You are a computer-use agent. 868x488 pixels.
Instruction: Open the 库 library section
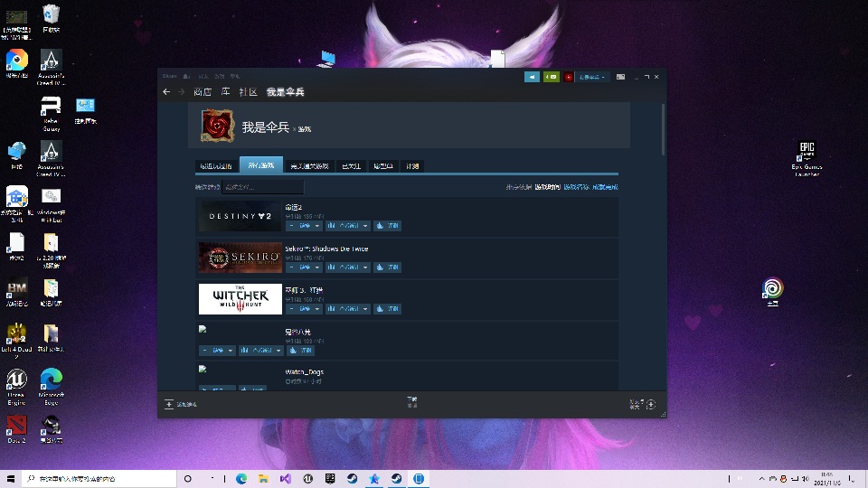coord(225,92)
